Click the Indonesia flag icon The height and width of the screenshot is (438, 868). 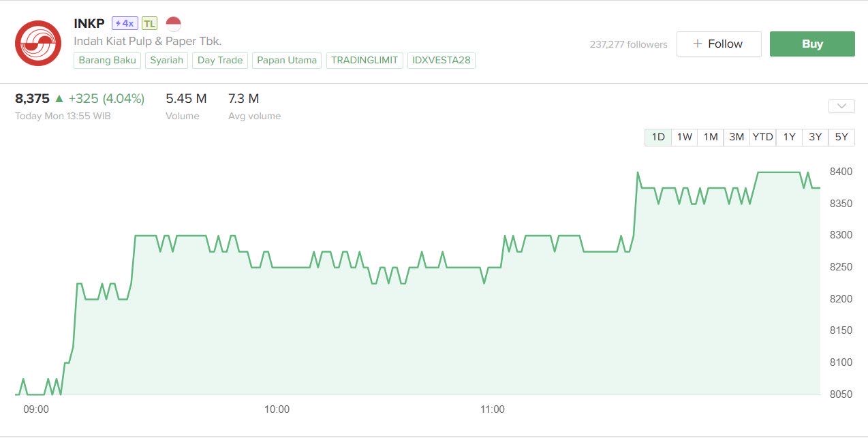(173, 24)
